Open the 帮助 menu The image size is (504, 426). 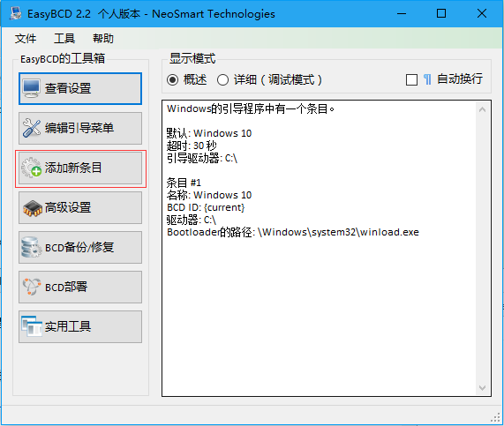[103, 39]
